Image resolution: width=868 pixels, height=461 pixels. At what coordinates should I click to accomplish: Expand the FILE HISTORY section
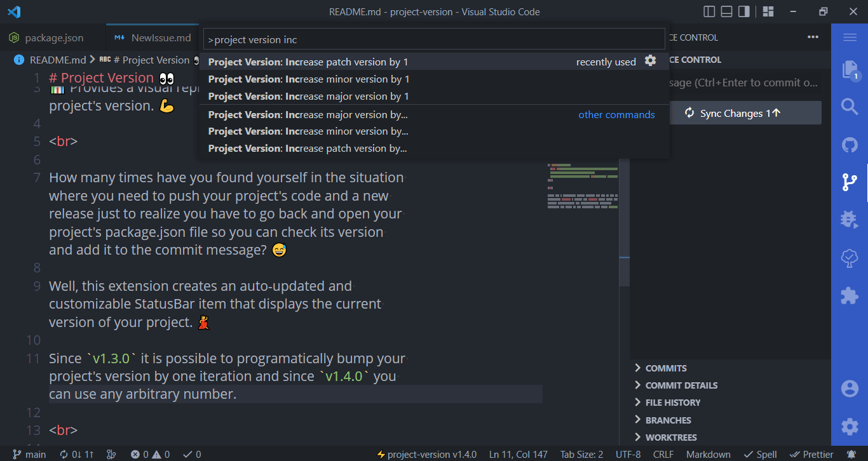[730, 403]
